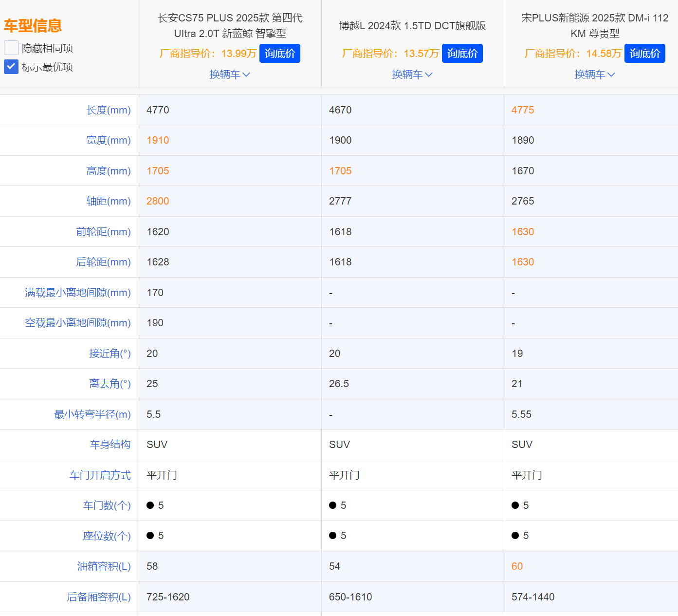The width and height of the screenshot is (678, 616).
Task: Check the 隐藏相同项 checkbox
Action: (x=11, y=48)
